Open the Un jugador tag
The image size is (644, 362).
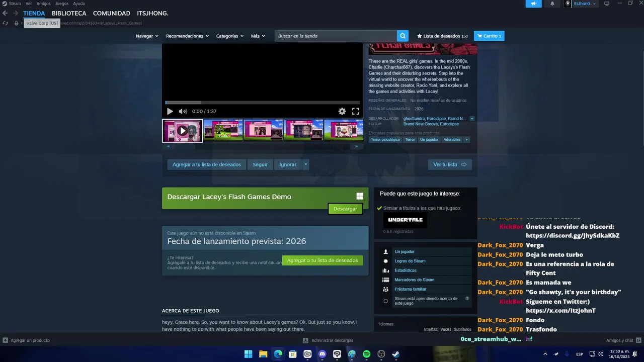click(x=429, y=139)
